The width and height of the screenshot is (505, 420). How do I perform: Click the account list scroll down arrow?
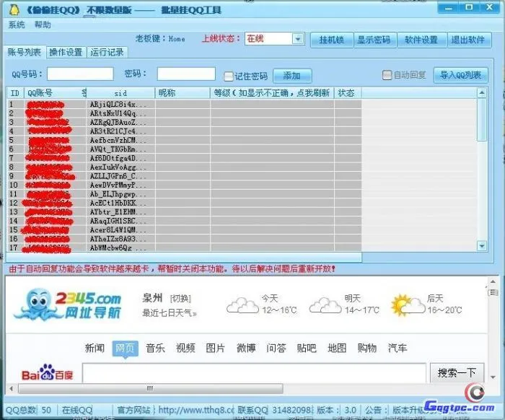tap(481, 246)
